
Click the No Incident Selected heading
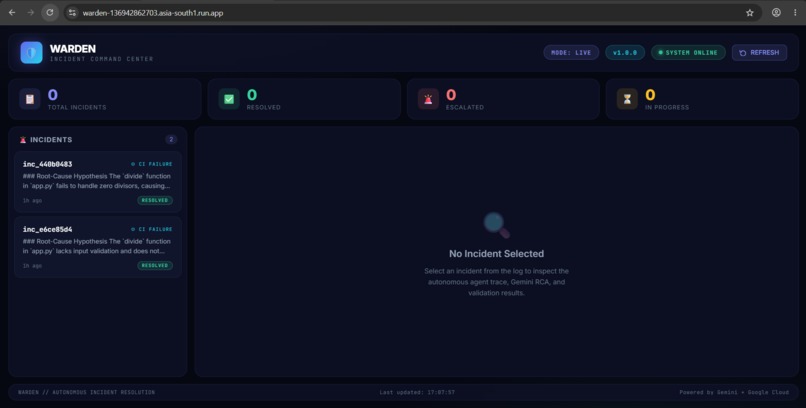[x=497, y=253]
